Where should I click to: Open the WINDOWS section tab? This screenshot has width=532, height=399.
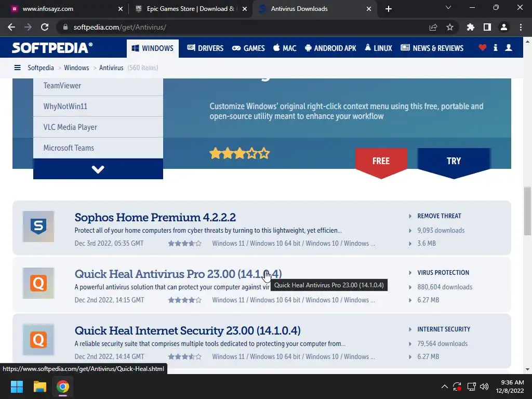[x=153, y=48]
